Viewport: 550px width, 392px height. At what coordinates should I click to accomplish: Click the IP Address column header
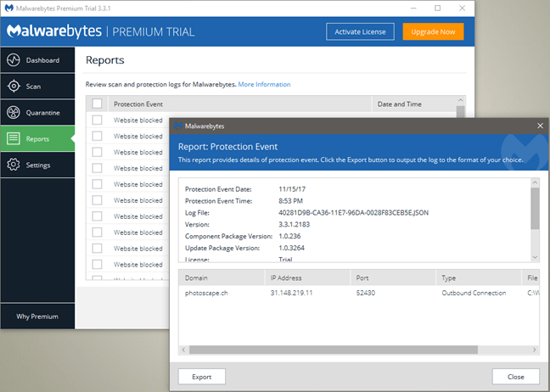point(307,277)
